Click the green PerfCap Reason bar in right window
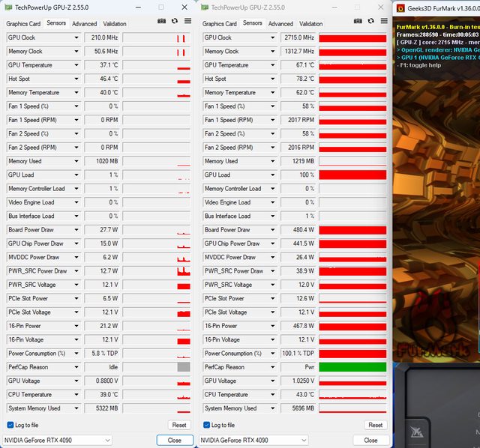The width and height of the screenshot is (480, 448). [x=352, y=367]
